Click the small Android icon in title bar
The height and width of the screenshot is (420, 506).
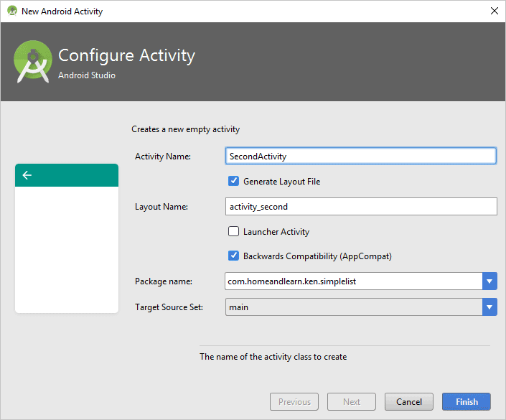[11, 11]
